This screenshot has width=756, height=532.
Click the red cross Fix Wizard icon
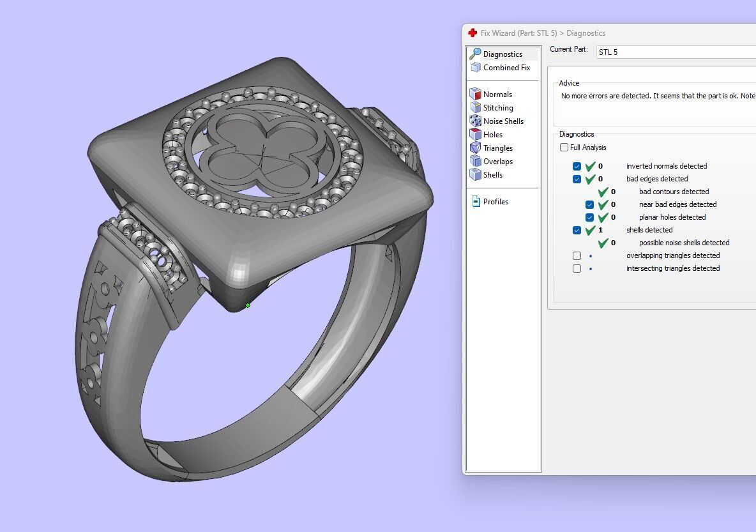point(472,33)
